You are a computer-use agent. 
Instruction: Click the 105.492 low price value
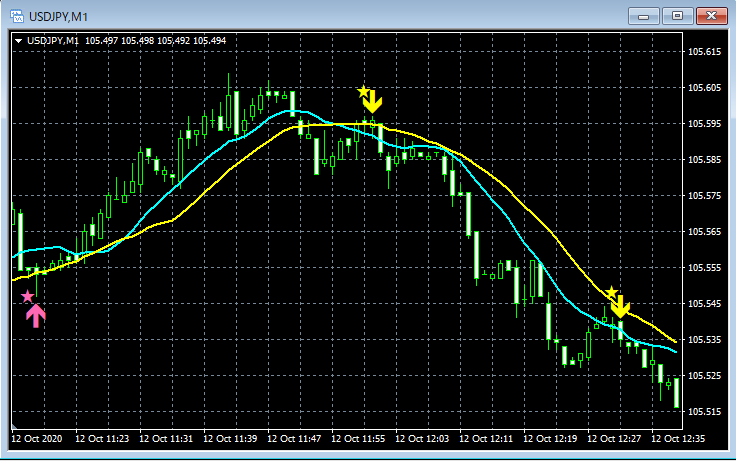tap(174, 41)
